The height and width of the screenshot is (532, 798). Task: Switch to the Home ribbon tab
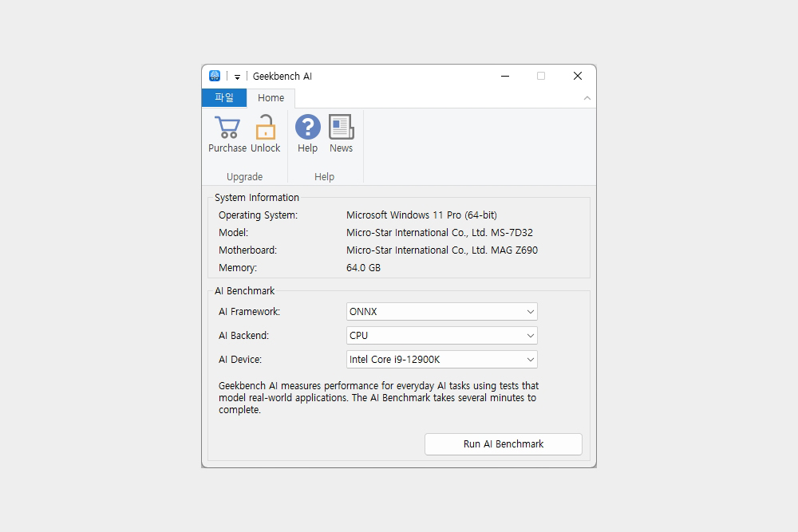click(x=271, y=97)
